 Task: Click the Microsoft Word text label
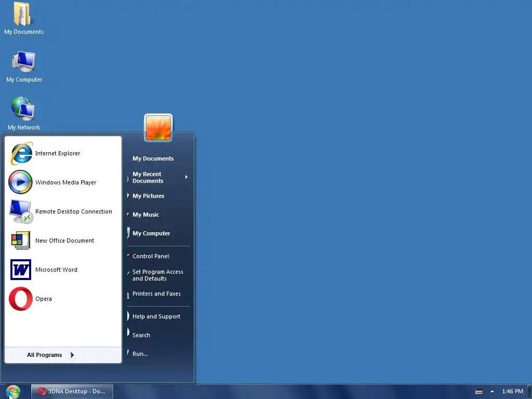click(56, 270)
